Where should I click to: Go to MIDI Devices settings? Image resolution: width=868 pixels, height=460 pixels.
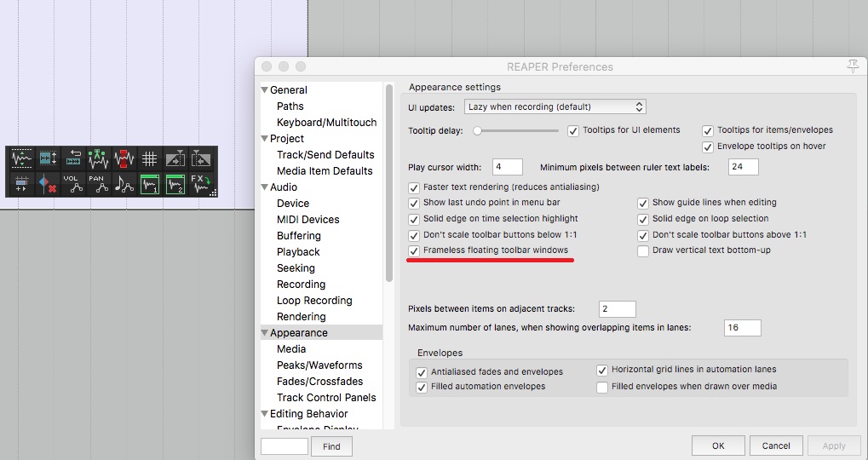[308, 220]
